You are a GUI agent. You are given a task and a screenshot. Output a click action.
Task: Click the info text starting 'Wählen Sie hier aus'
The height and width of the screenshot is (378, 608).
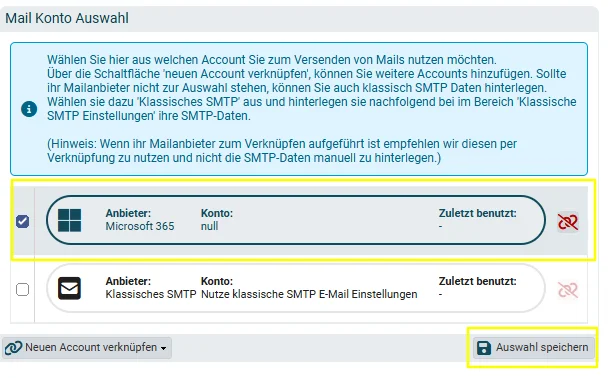311,88
